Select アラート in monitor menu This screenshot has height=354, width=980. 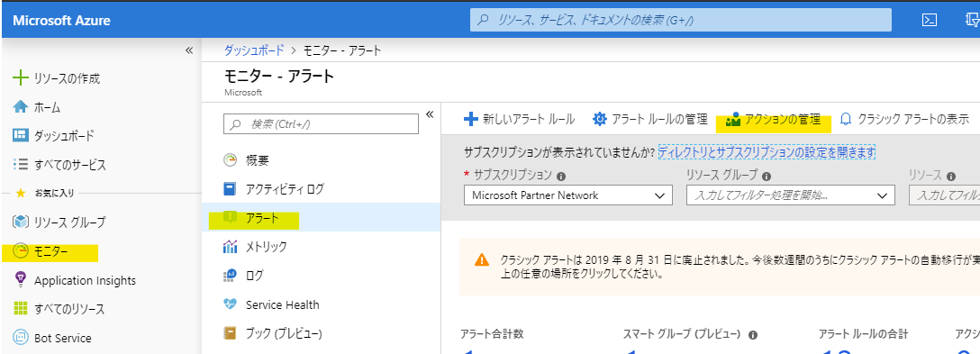[x=262, y=218]
